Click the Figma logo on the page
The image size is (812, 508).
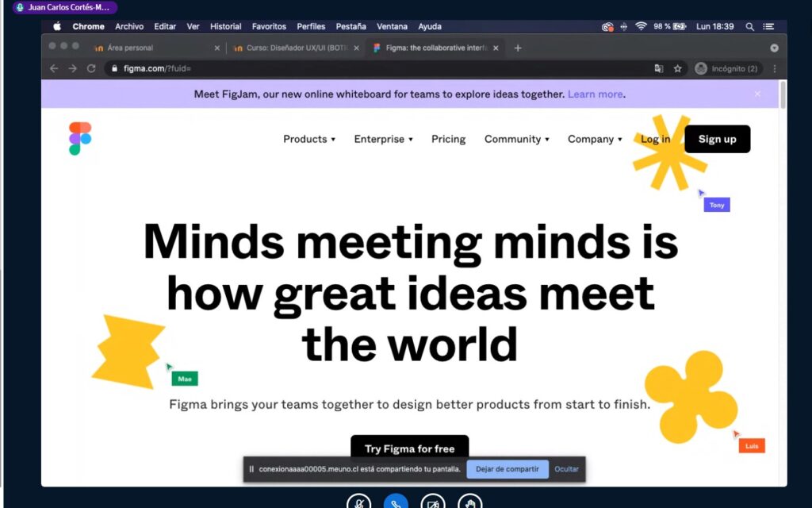coord(80,138)
